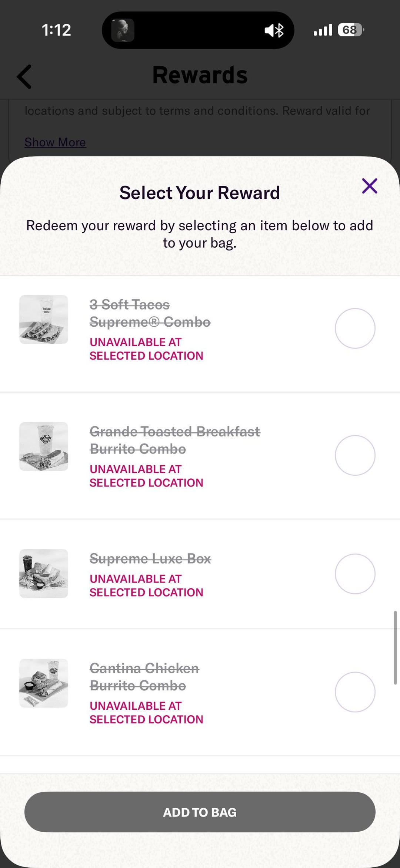Tap the Supreme Luxe Box product image
The width and height of the screenshot is (400, 868).
[x=44, y=573]
